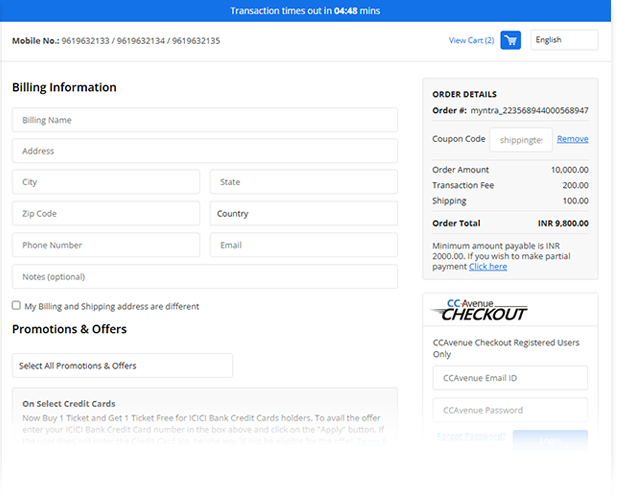
Task: Expand Select All Promotions & Offers dropdown
Action: [x=122, y=366]
